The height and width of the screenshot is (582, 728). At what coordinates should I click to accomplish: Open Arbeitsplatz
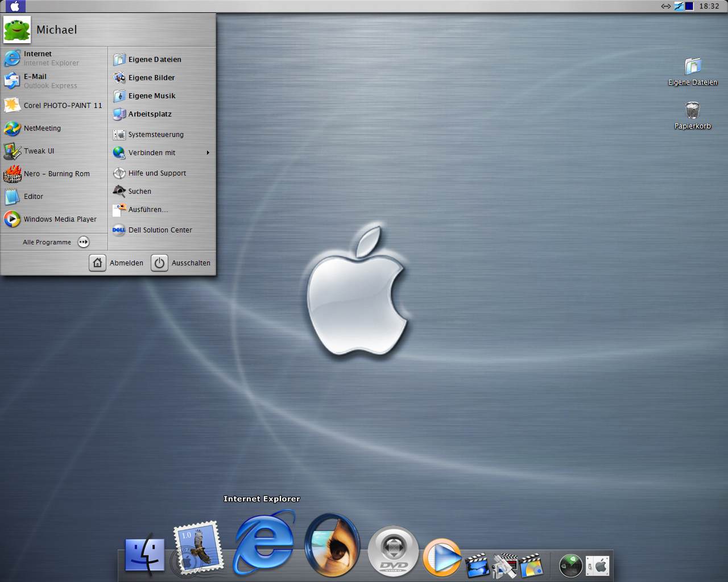pyautogui.click(x=163, y=114)
